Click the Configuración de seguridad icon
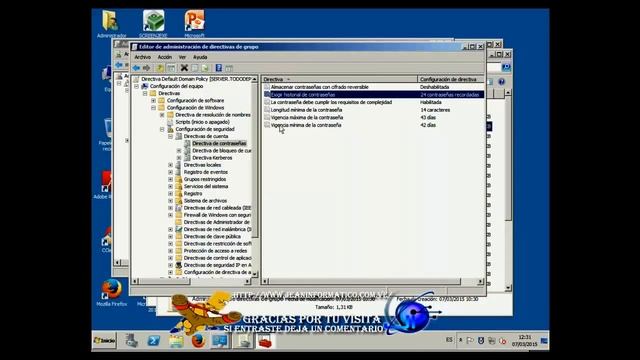The height and width of the screenshot is (360, 640). tap(170, 129)
